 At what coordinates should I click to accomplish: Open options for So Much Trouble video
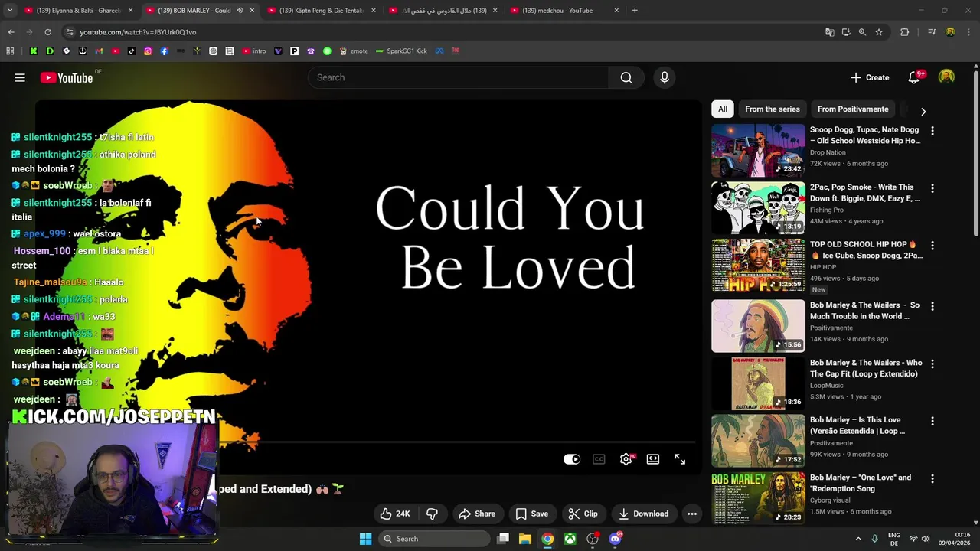932,306
